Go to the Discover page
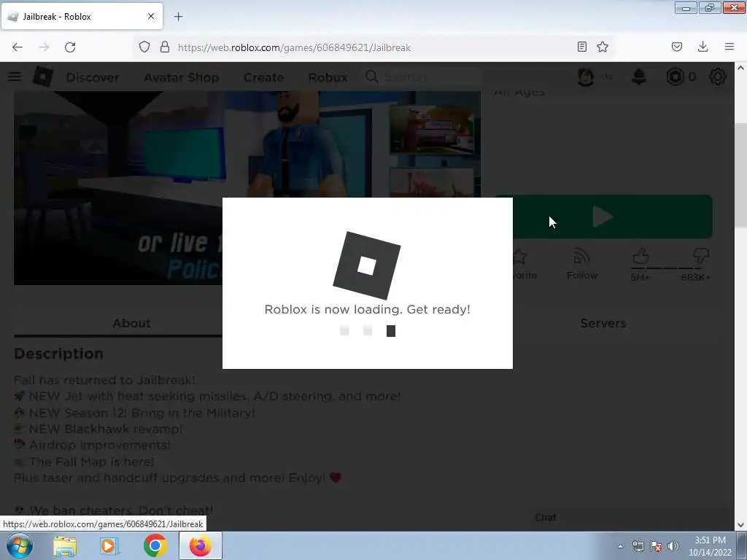This screenshot has width=747, height=560. 93,77
